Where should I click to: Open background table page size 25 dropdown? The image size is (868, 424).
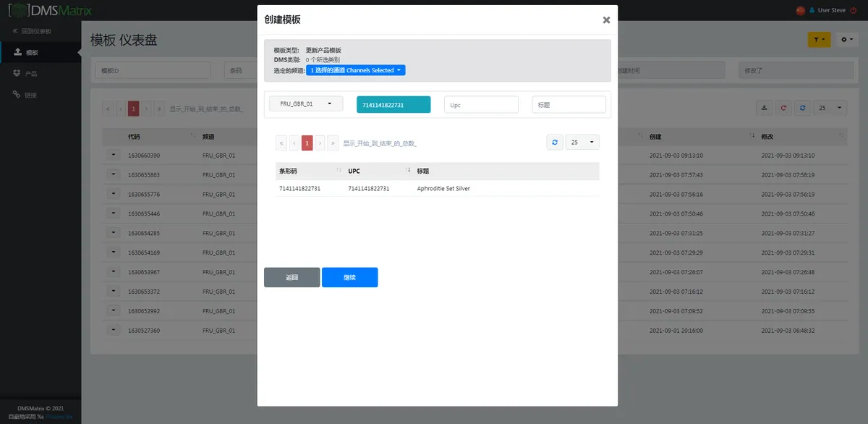click(x=830, y=108)
